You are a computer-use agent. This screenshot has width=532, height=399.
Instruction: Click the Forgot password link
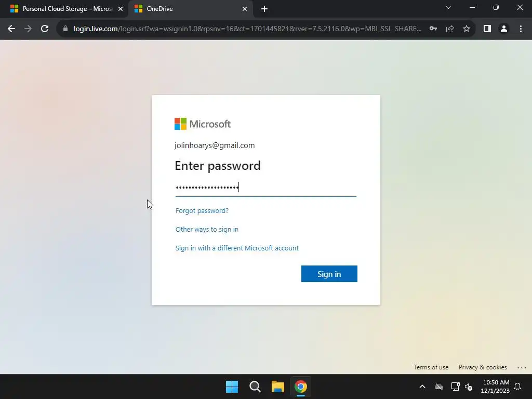point(202,211)
